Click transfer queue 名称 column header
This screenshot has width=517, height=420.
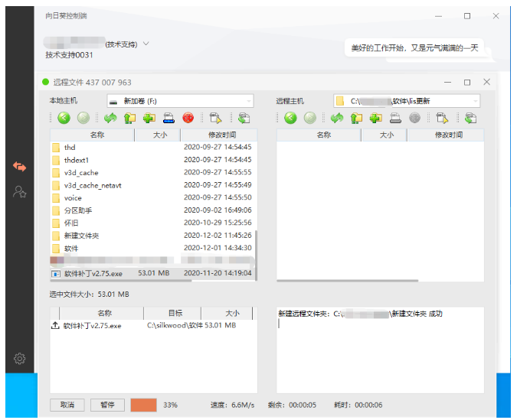point(102,313)
